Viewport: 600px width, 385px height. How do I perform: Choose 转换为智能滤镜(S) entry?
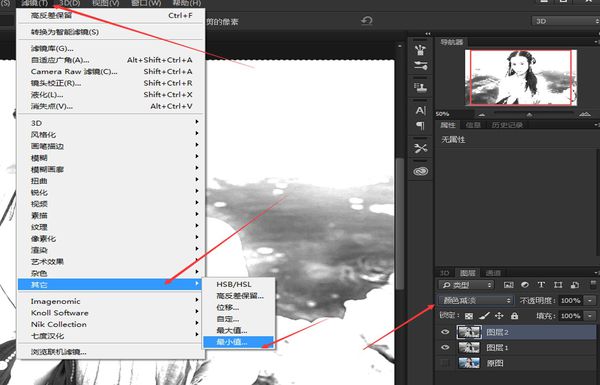(x=111, y=32)
